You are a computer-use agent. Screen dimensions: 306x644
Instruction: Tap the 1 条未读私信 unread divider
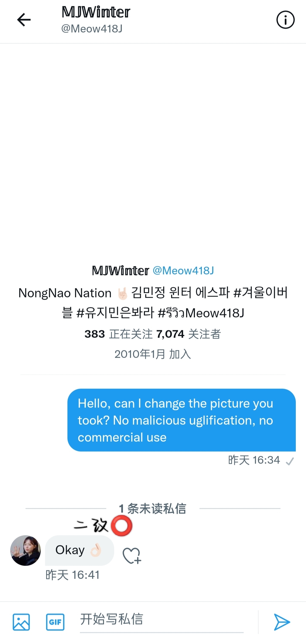point(152,508)
